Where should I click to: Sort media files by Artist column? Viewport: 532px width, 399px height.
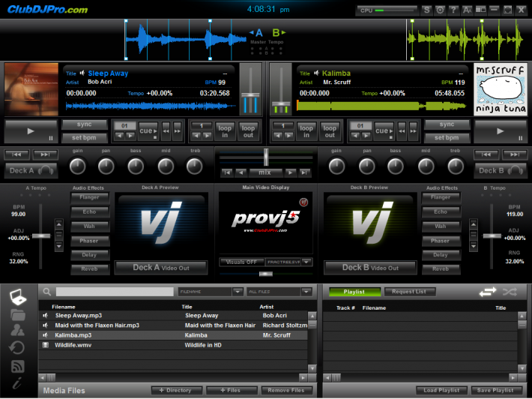click(267, 307)
